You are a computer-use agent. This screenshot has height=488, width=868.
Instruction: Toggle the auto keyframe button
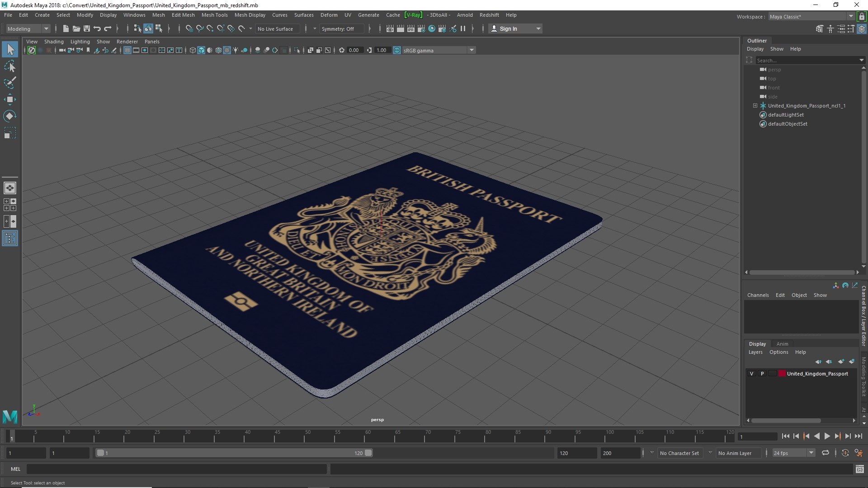click(x=845, y=453)
